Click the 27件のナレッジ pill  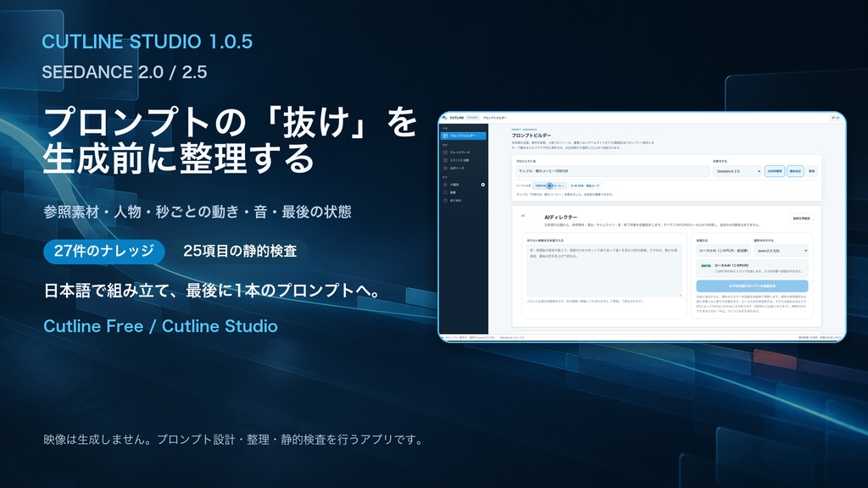point(104,251)
